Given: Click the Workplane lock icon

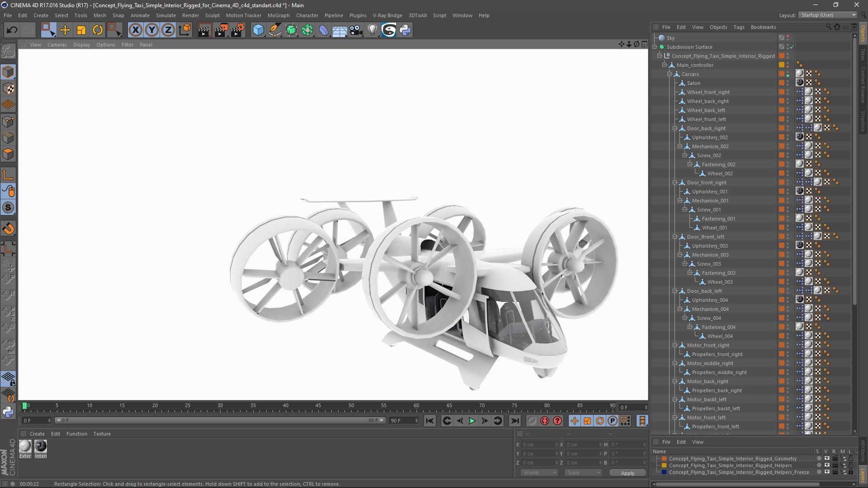Looking at the screenshot, I should click(8, 379).
